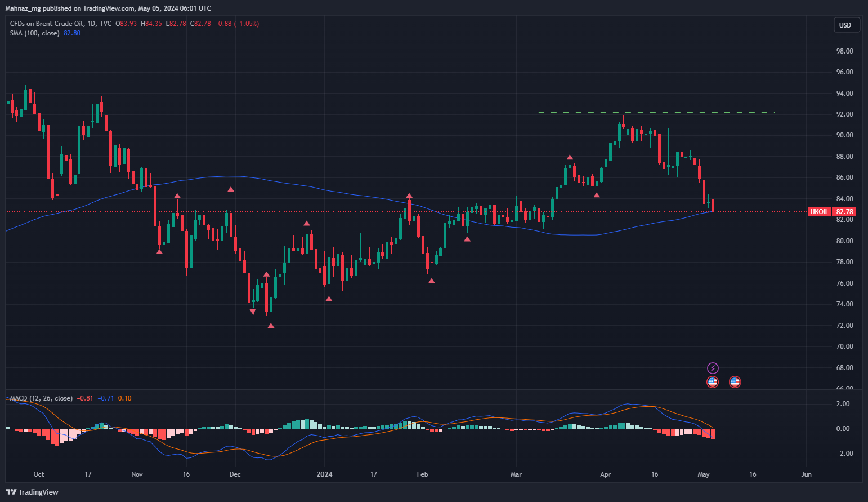Screen dimensions: 868x502
Task: Click the MACD histogram value −0.81
Action: click(86, 398)
